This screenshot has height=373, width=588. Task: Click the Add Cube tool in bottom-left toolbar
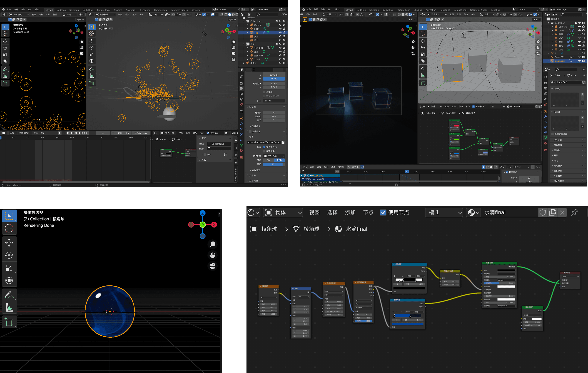tap(9, 322)
